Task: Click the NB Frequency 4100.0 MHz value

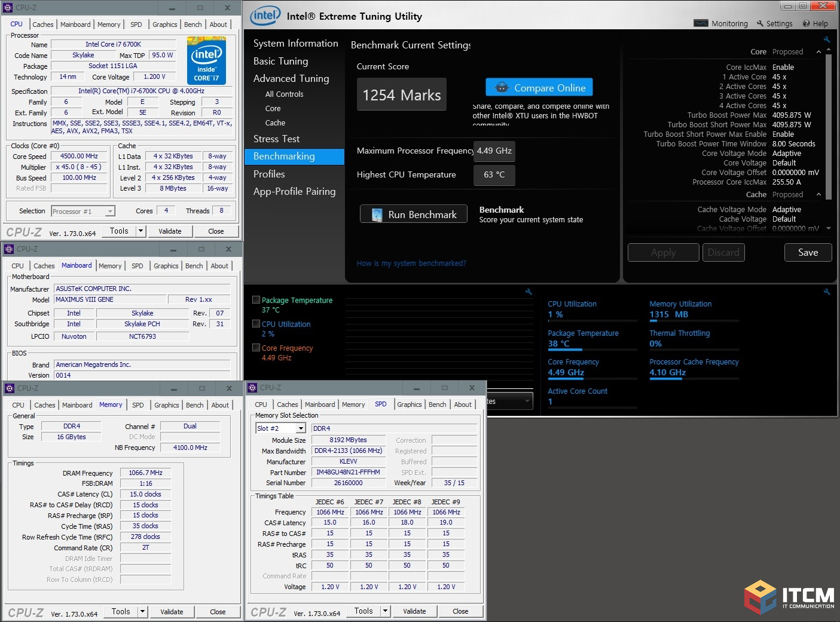Action: [x=190, y=448]
